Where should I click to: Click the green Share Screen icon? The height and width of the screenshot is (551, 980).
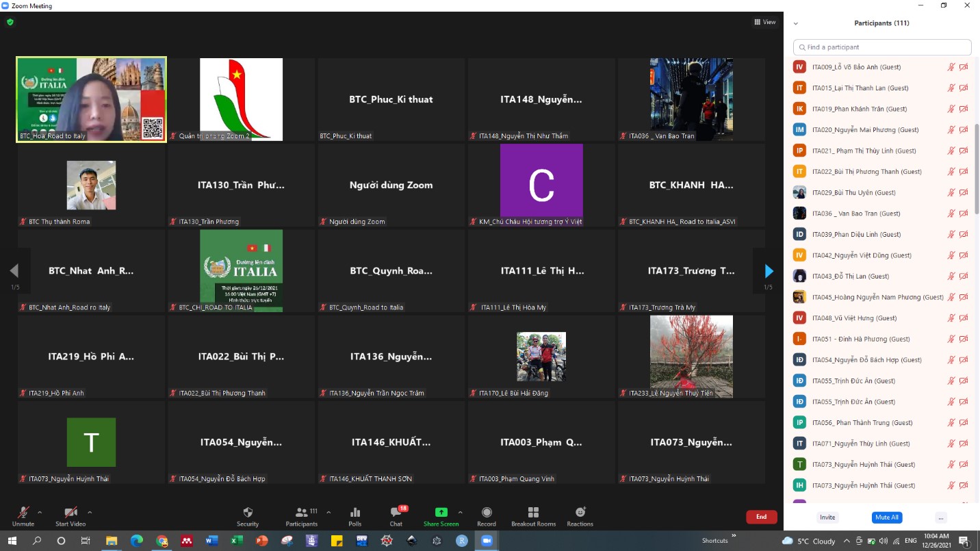[x=441, y=513]
